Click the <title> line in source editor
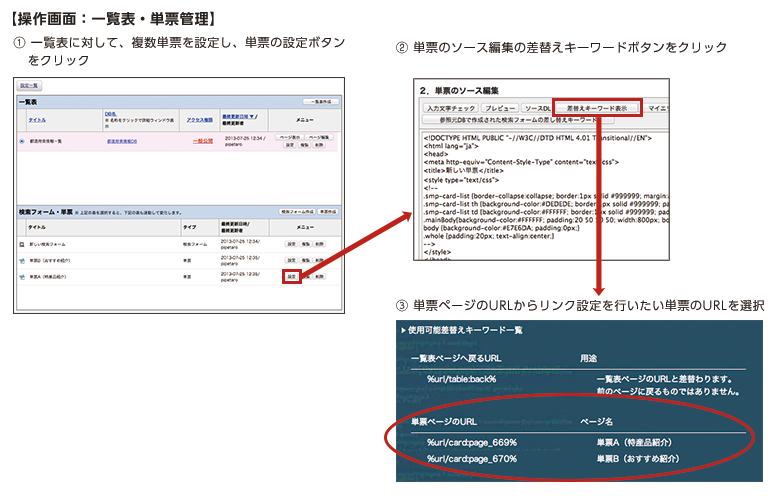The width and height of the screenshot is (780, 500). tap(464, 170)
